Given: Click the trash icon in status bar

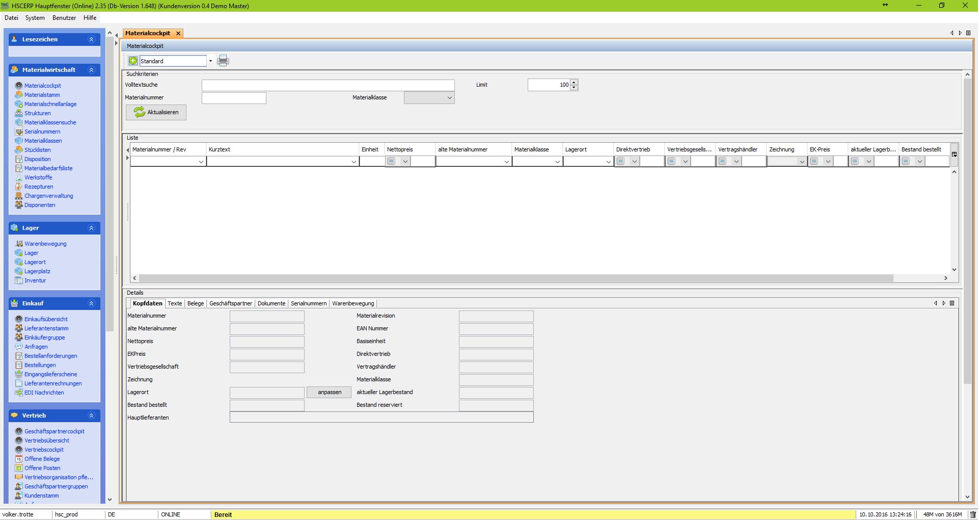Looking at the screenshot, I should pyautogui.click(x=973, y=514).
